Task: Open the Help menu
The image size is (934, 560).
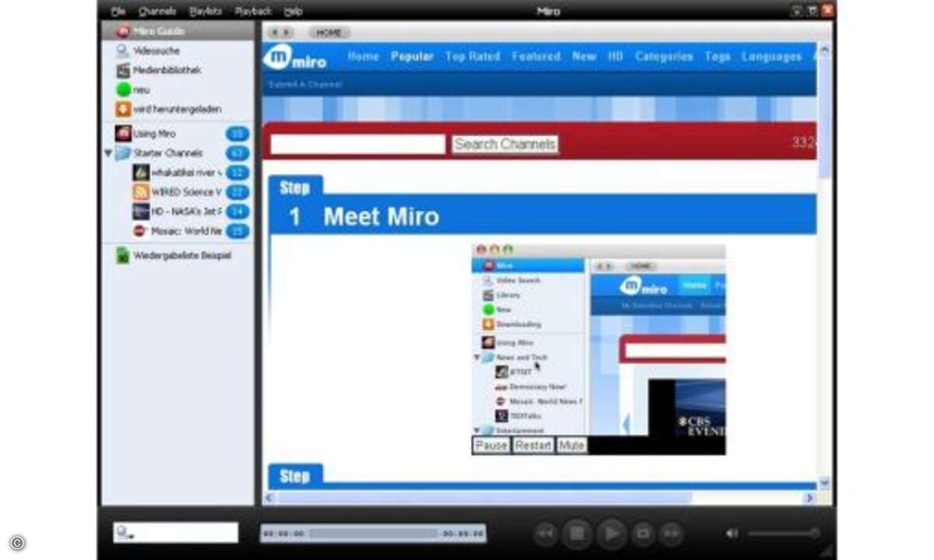Action: [293, 11]
